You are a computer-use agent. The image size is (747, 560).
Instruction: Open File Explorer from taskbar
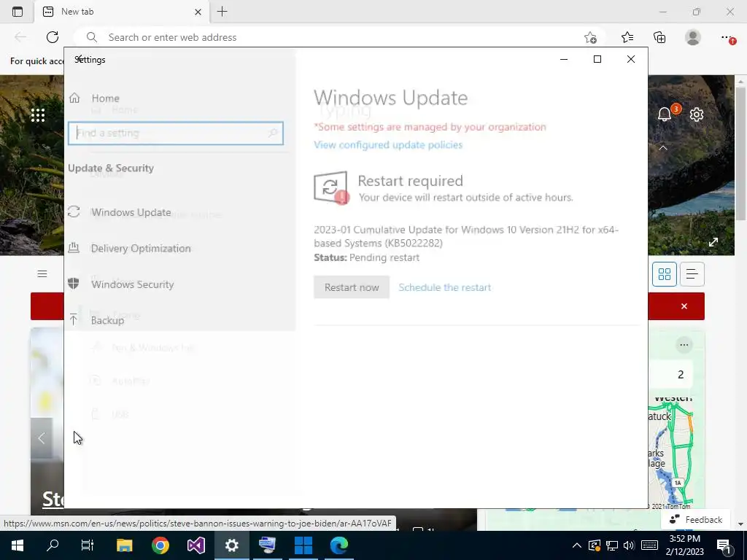point(124,545)
